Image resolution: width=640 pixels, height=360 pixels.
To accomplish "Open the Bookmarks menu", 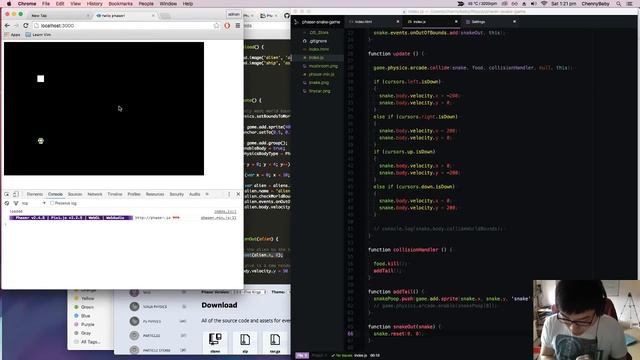I will click(120, 4).
